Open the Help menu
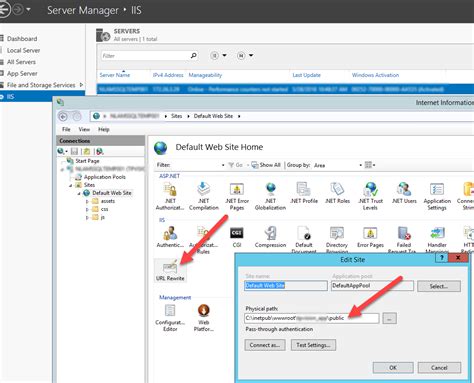 click(104, 129)
